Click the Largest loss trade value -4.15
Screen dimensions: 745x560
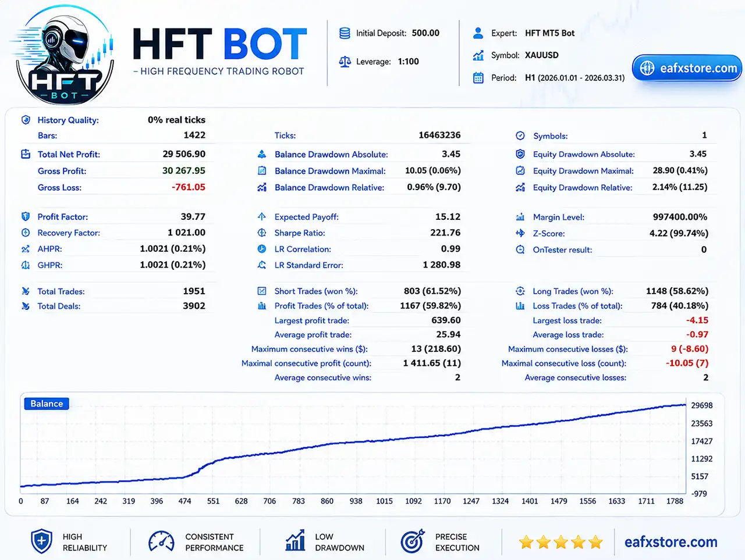tap(697, 320)
